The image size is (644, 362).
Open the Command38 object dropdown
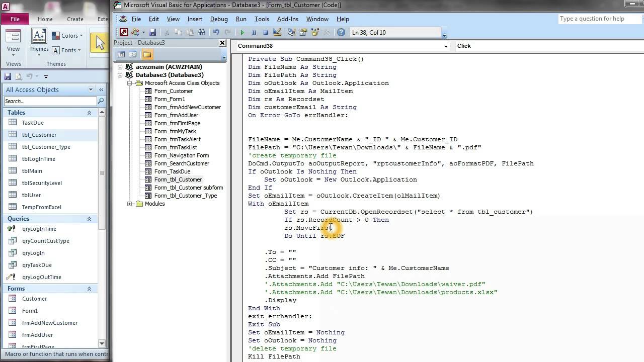point(446,46)
